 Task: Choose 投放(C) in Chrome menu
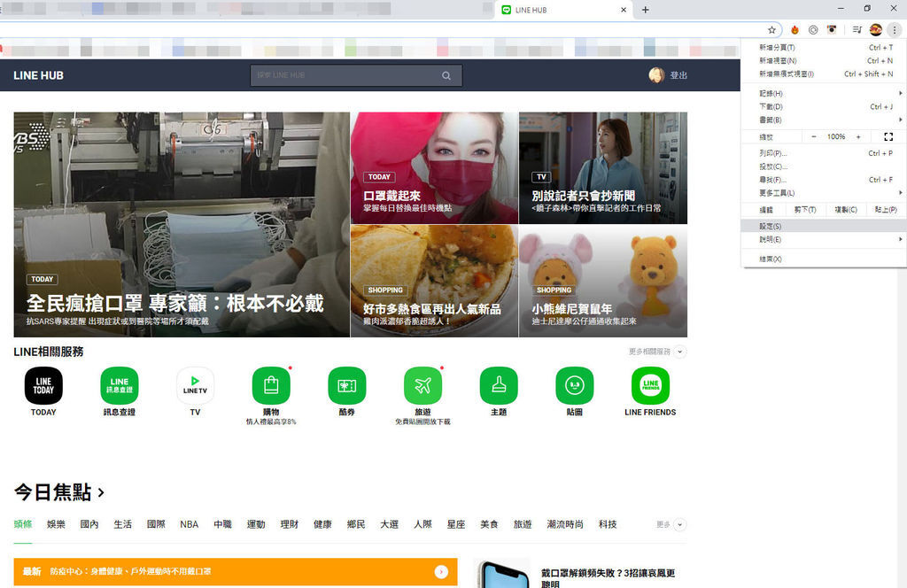pos(823,166)
